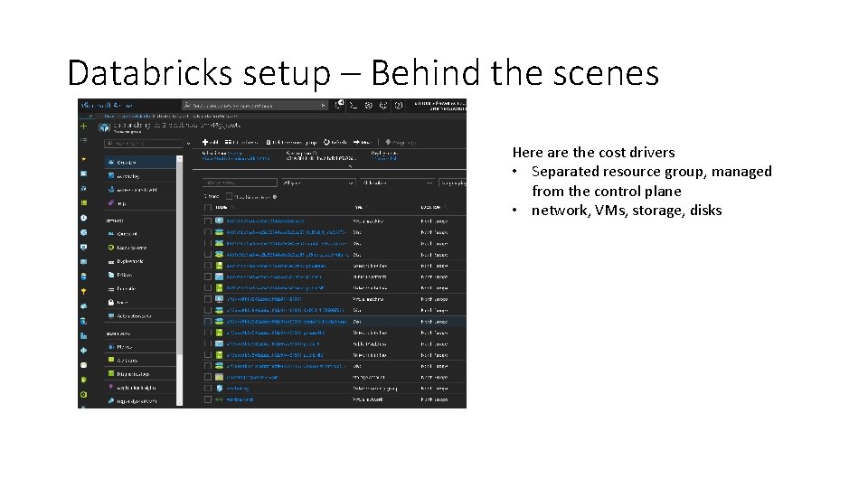Tick the select-all checkbox beside NAME header

[208, 208]
